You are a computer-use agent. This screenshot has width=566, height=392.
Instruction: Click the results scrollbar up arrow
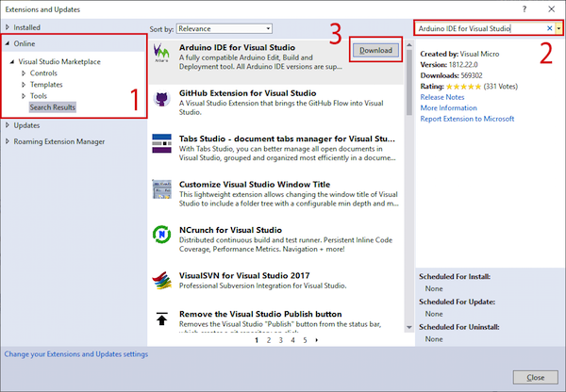(409, 45)
